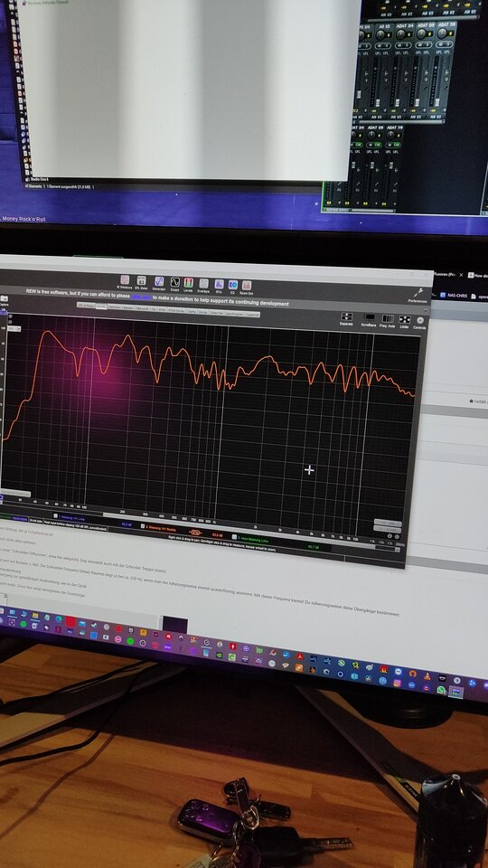Toggle Freq. Axis scale button

(388, 321)
